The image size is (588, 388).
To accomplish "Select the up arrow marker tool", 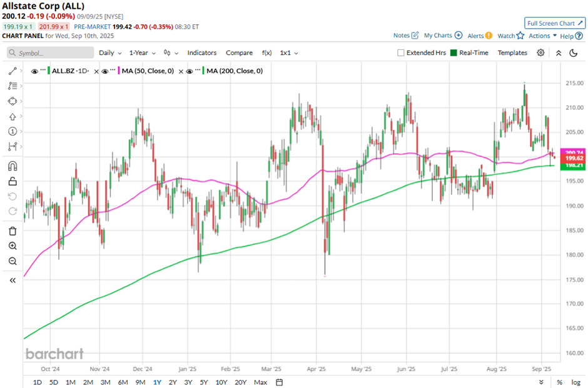I will coord(13,116).
